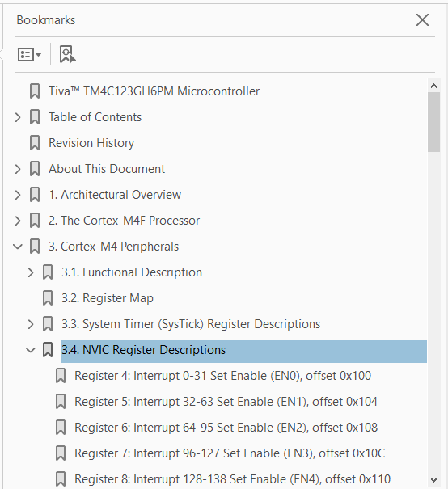The height and width of the screenshot is (489, 448).
Task: Click the find current bookmark icon
Action: pyautogui.click(x=67, y=55)
